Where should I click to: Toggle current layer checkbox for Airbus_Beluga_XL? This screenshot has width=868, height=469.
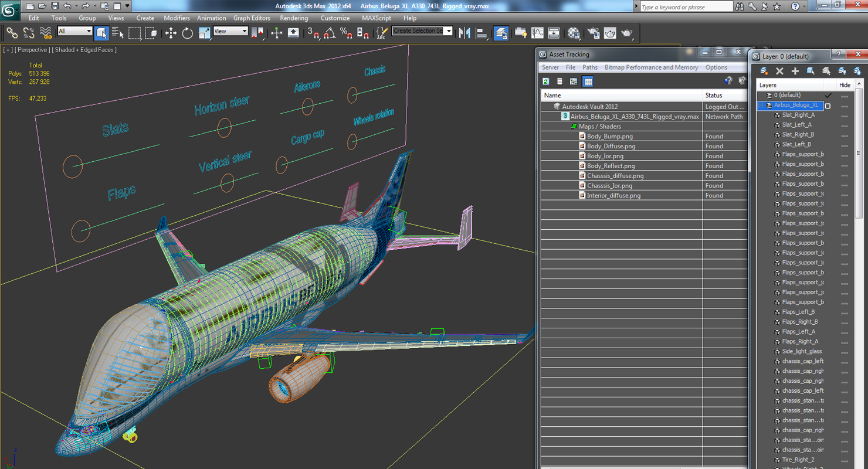(x=828, y=106)
